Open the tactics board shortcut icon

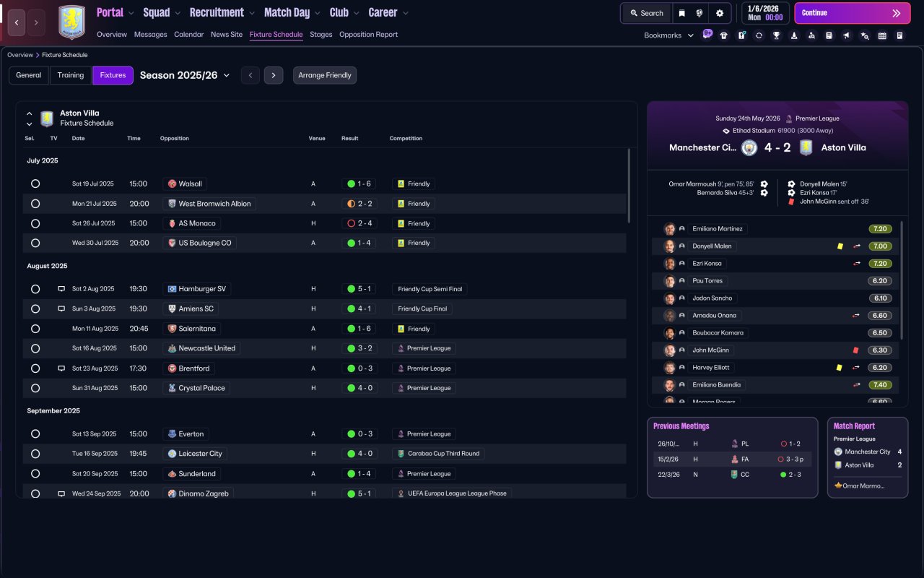click(741, 35)
